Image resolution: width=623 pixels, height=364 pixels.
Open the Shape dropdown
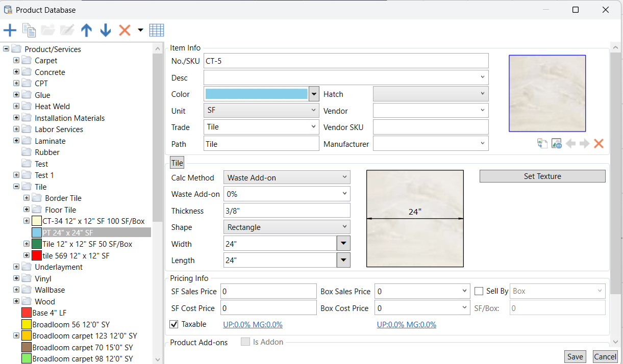287,227
